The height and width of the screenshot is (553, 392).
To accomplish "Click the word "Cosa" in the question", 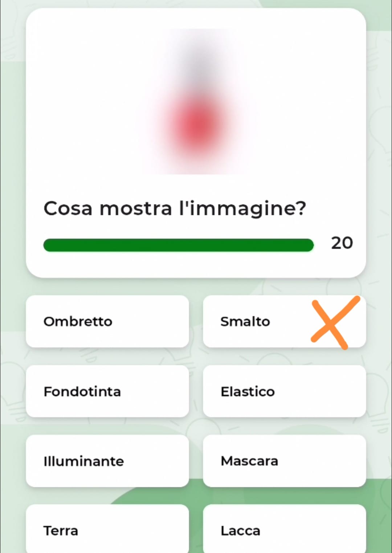I will (x=68, y=209).
